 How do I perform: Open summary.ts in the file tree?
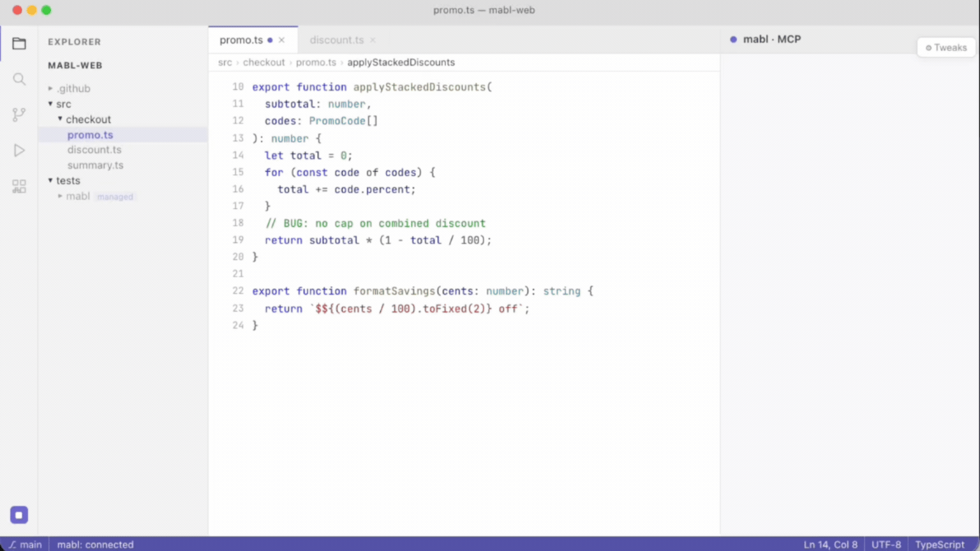click(x=96, y=165)
